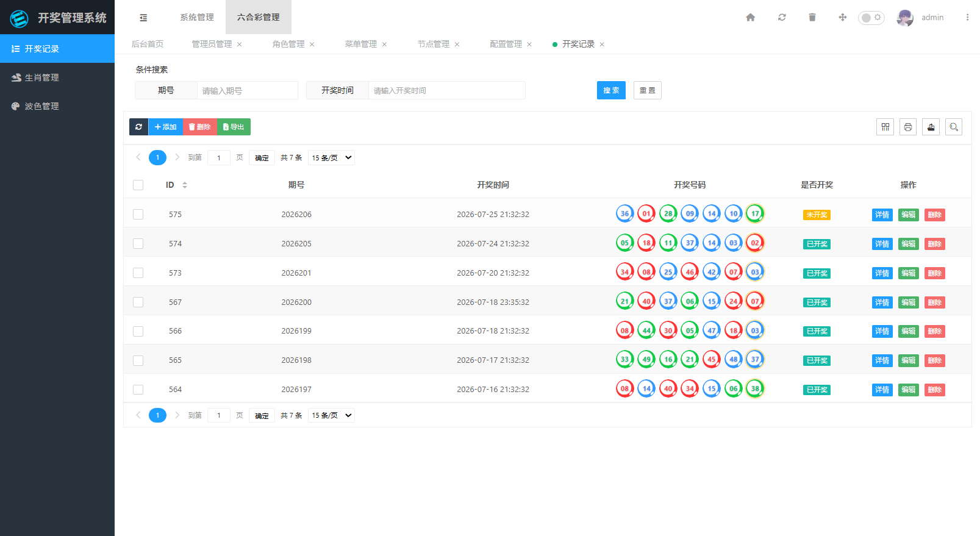Click the 未开奖 status badge
Screen dimensions: 980x536
[x=817, y=215]
